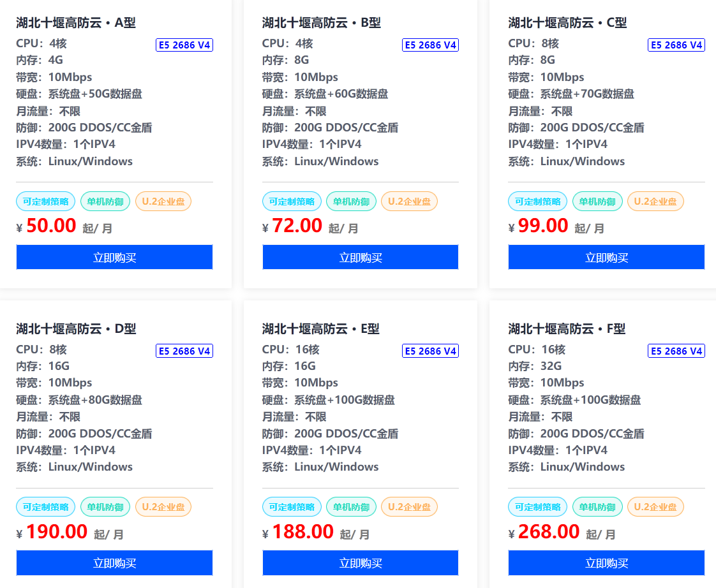716x588 pixels.
Task: Click the 50.00 price of A型 plan
Action: 51,226
